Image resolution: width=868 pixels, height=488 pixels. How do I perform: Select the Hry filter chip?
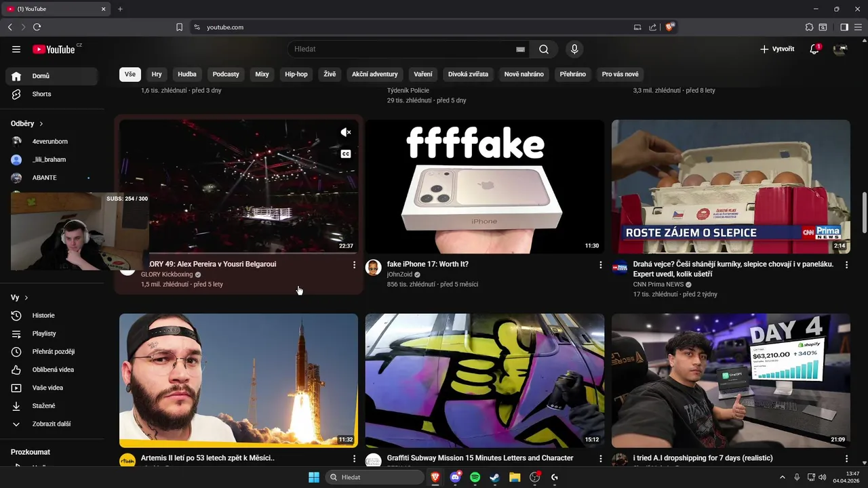[x=157, y=74]
